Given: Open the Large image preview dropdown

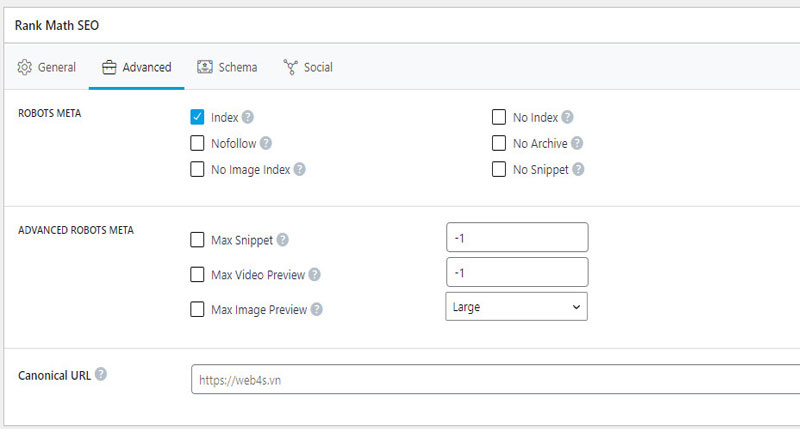Looking at the screenshot, I should coord(516,307).
